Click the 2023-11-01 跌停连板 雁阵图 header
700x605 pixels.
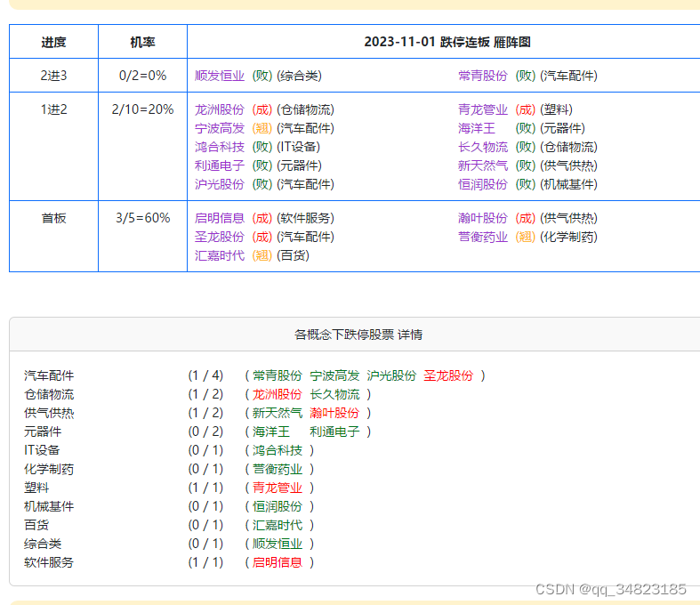point(447,42)
